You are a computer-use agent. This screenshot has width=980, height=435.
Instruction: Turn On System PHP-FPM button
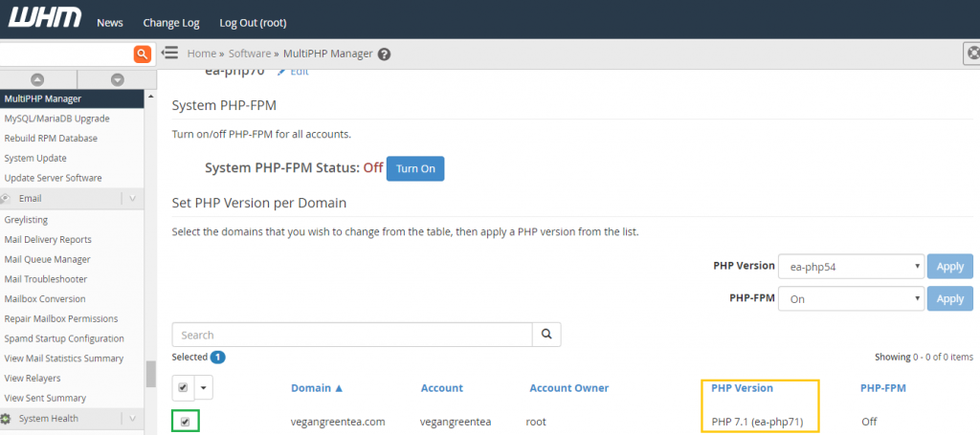pos(415,168)
